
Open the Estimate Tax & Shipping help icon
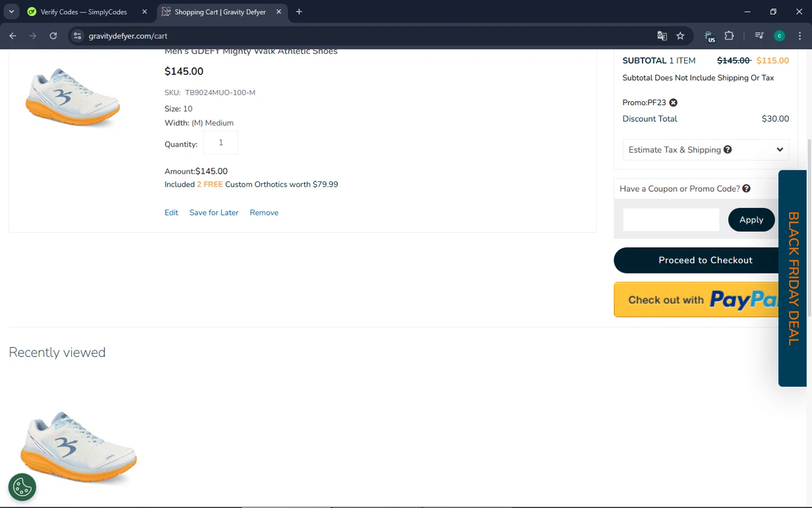[728, 149]
